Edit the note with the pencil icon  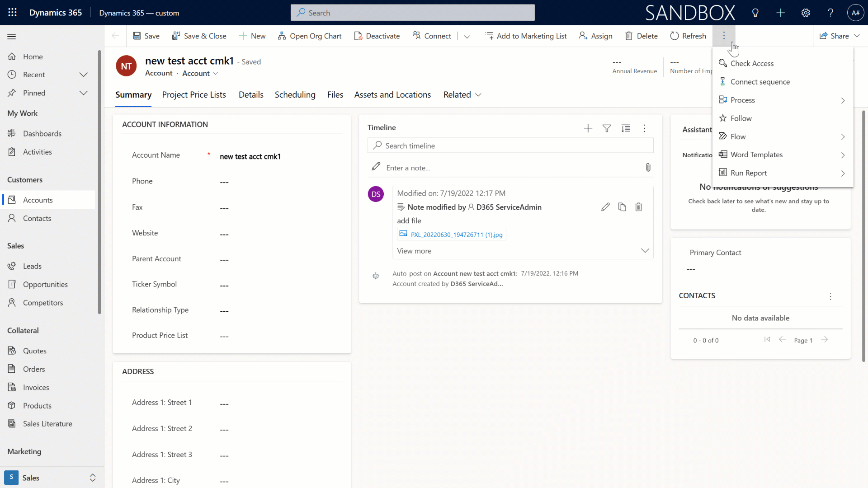[x=605, y=206]
